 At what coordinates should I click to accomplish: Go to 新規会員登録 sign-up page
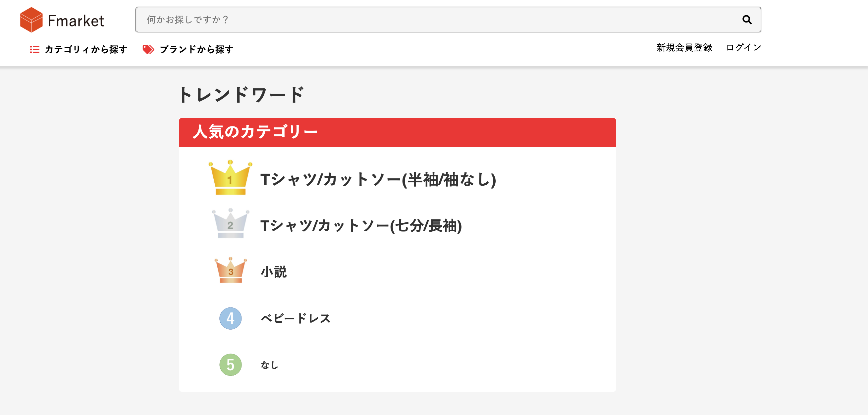pos(684,48)
